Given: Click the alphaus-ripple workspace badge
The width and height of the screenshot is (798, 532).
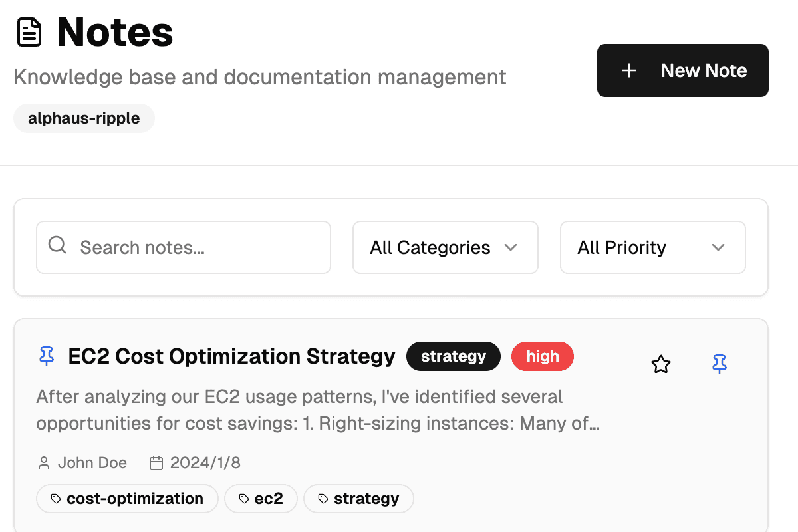Looking at the screenshot, I should point(84,118).
